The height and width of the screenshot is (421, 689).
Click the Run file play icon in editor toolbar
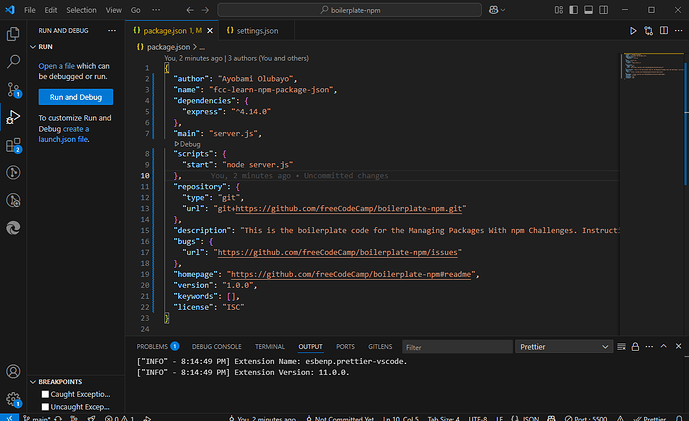[x=633, y=31]
